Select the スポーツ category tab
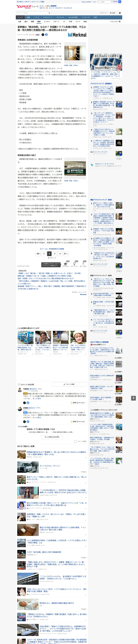The image size is (138, 644). pos(56,21)
